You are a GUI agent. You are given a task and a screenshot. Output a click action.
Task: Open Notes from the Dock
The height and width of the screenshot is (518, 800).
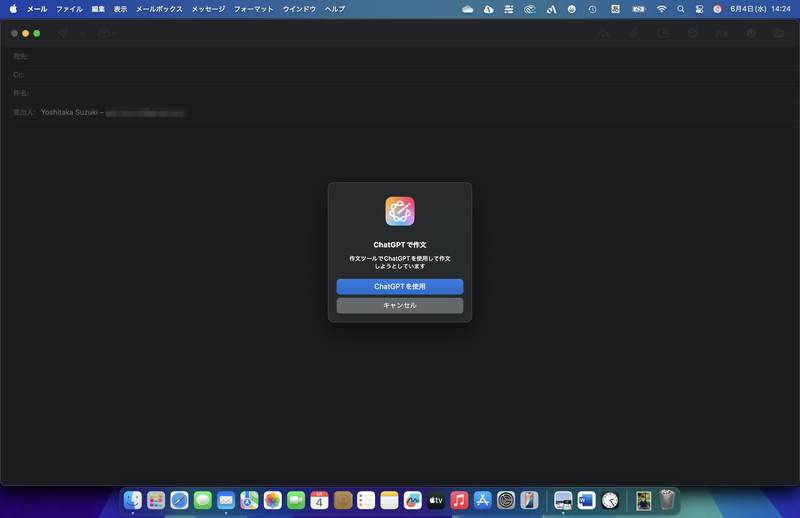[x=389, y=500]
